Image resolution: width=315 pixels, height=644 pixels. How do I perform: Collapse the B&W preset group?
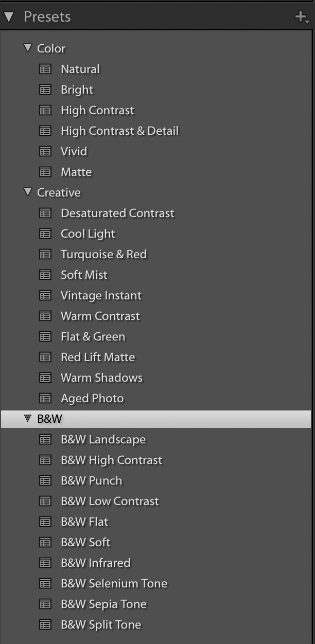click(x=27, y=418)
